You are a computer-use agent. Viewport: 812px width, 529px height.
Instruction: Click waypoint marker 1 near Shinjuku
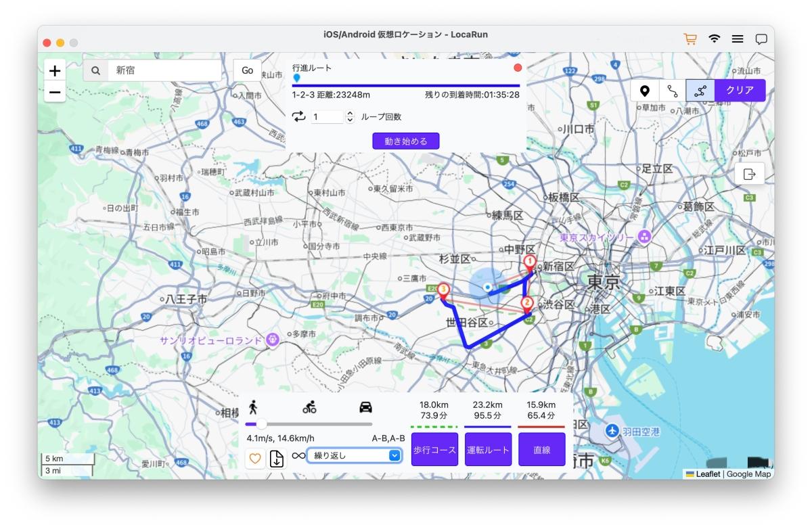(x=531, y=264)
